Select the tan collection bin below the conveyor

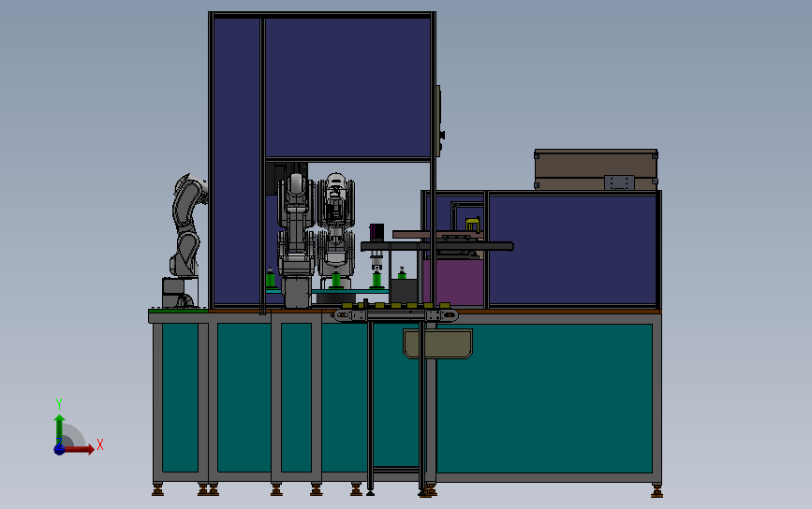[x=437, y=343]
